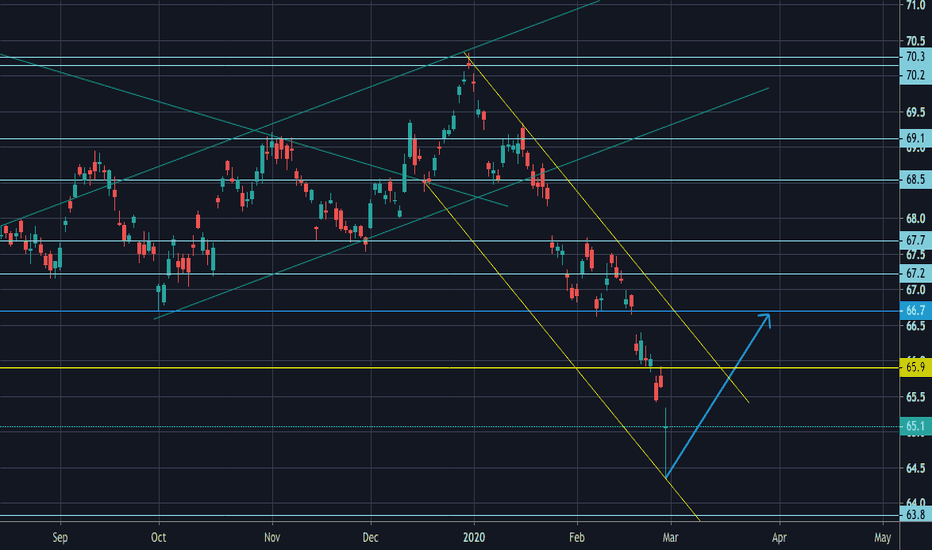Click the 63.8 price level label
This screenshot has height=550, width=932.
pos(915,515)
